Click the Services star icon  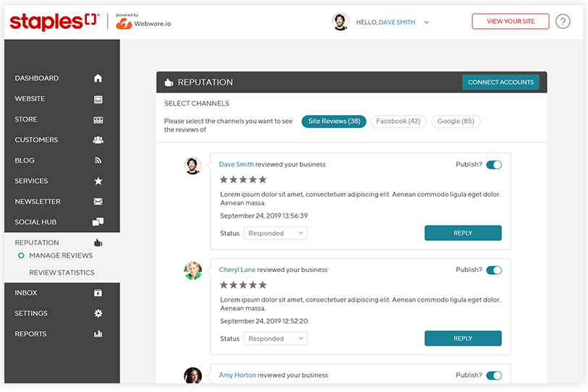(x=98, y=181)
